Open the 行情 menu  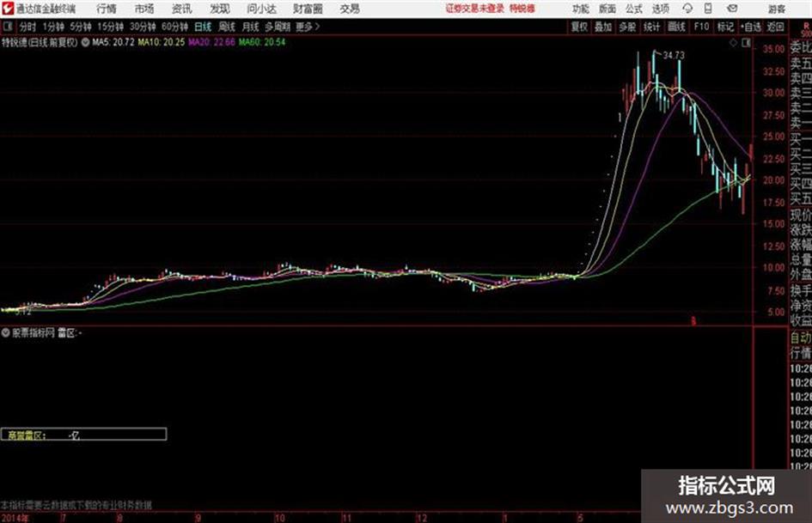107,9
